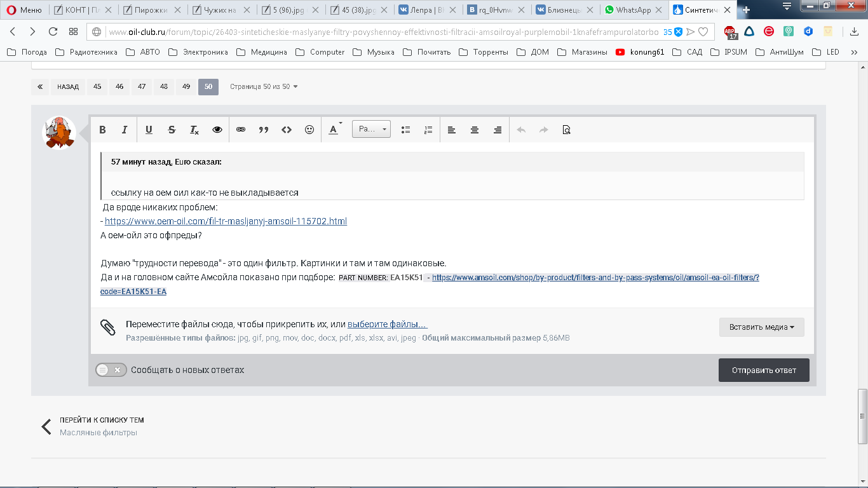Go back with НАЗАД pagination button
868x488 pixels.
(68, 87)
